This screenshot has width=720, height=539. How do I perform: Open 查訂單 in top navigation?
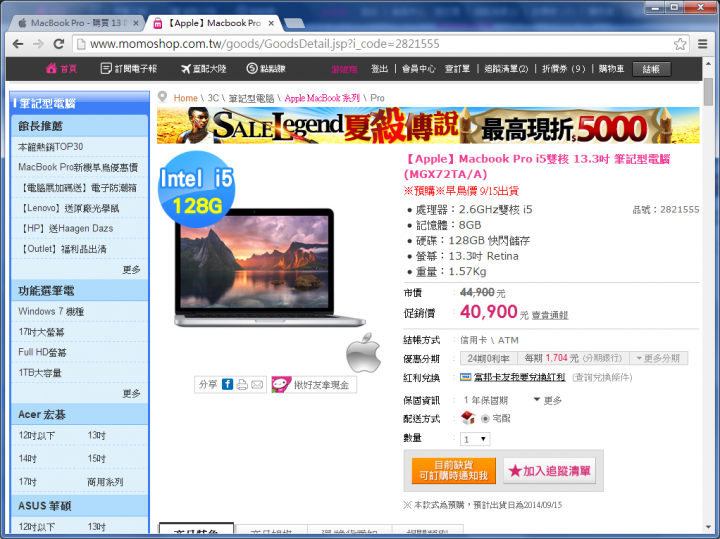pos(457,69)
